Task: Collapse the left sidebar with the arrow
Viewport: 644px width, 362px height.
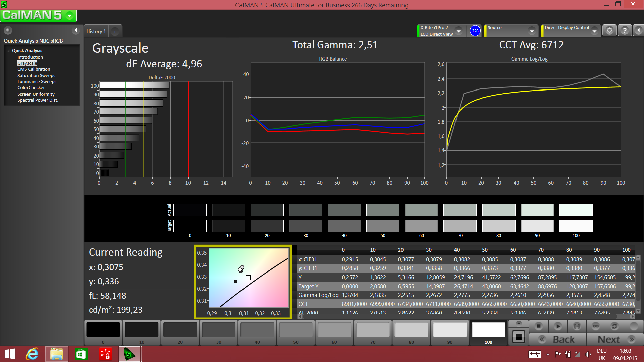Action: [x=76, y=31]
